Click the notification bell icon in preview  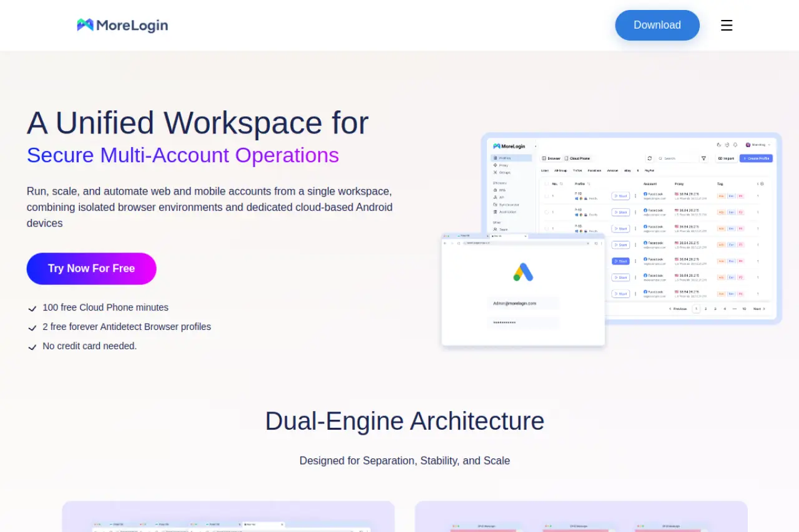[735, 145]
